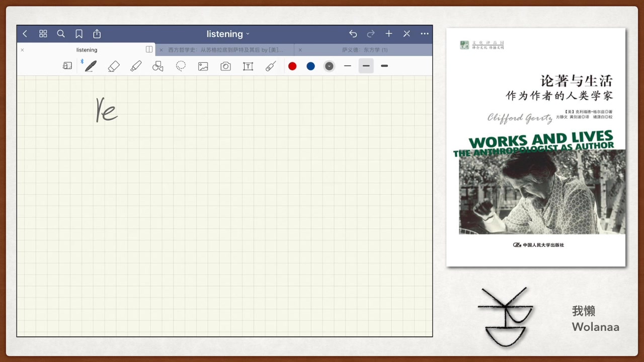Screen dimensions: 644x362
Task: Click the Works and Lives book cover
Action: [536, 147]
